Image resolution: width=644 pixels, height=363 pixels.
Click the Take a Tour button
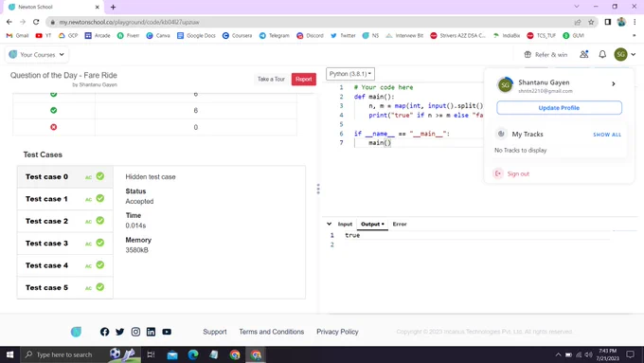pos(271,80)
